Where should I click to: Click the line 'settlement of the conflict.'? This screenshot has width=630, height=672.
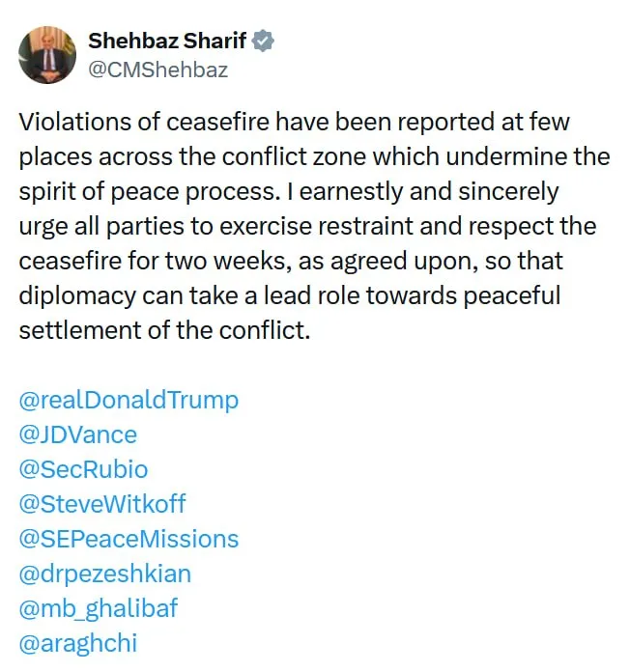point(164,330)
